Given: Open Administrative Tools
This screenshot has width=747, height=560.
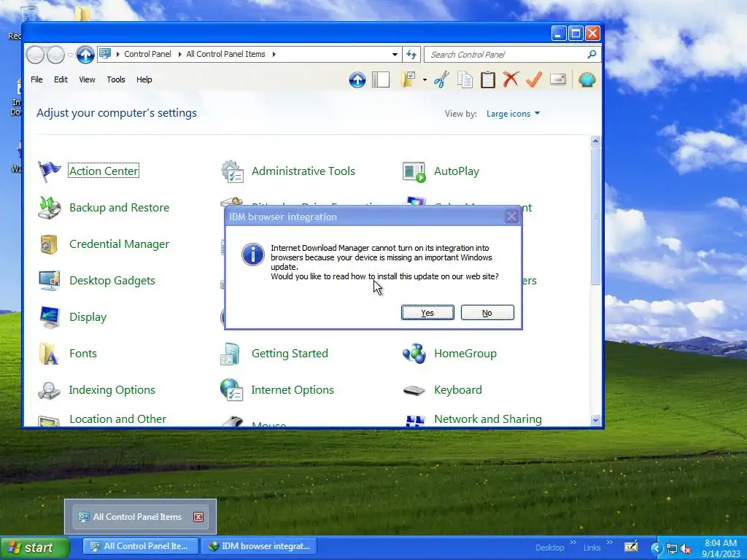Looking at the screenshot, I should point(303,171).
